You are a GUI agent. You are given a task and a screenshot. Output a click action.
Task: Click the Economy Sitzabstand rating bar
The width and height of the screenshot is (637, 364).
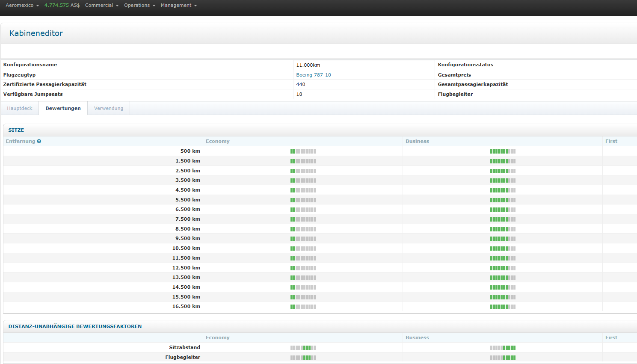[303, 348]
